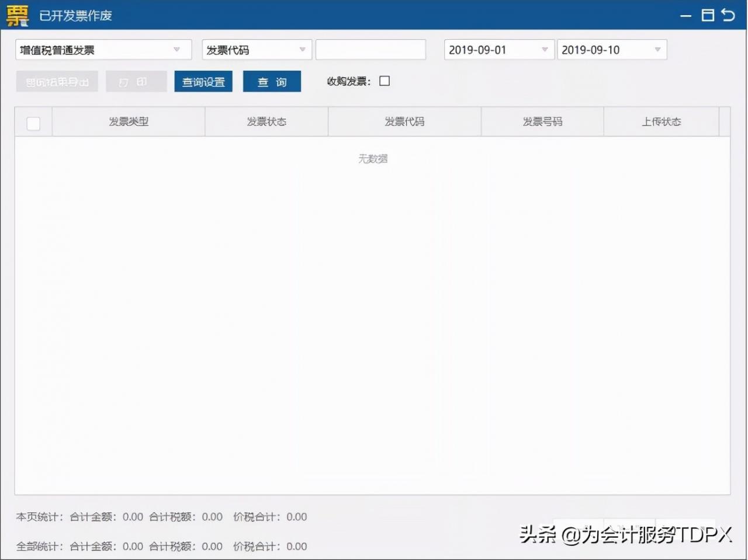Click the dropdown arrow on the 发票代码 selector

point(302,50)
